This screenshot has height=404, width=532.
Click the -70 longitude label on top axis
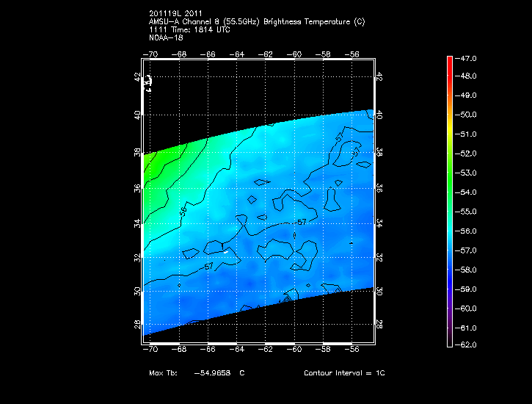coord(152,54)
